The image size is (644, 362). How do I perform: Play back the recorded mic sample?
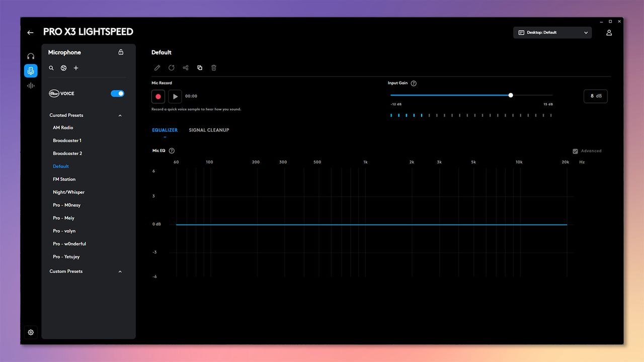[175, 97]
